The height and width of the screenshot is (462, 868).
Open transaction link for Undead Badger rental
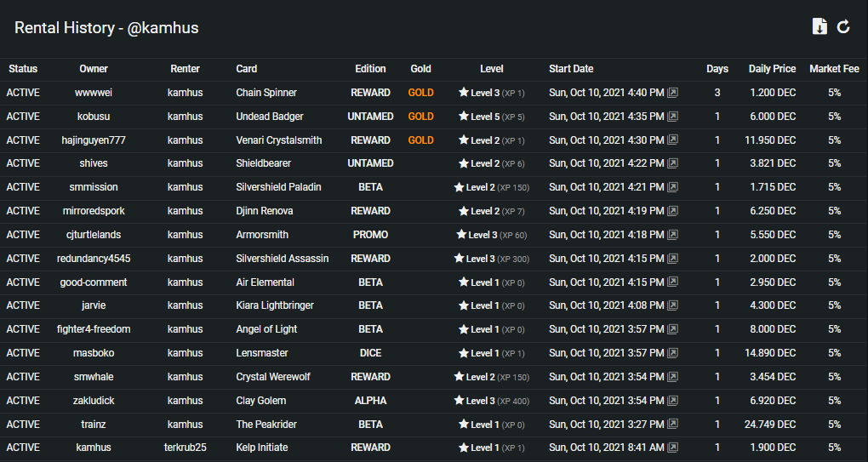click(x=672, y=117)
